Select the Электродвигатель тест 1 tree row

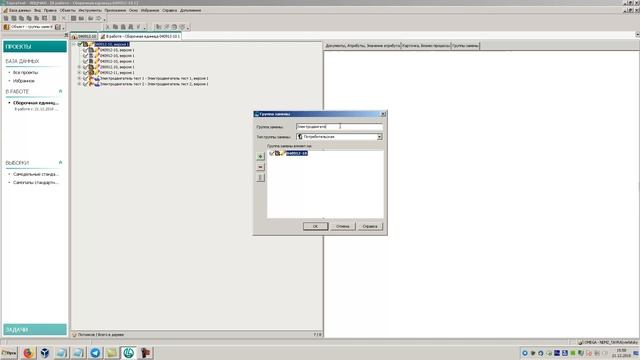154,78
